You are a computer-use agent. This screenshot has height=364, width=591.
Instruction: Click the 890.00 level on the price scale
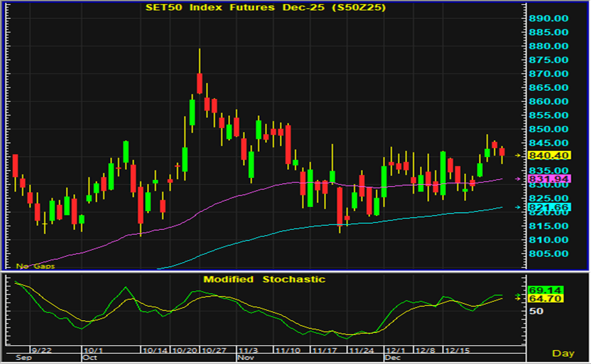click(548, 18)
